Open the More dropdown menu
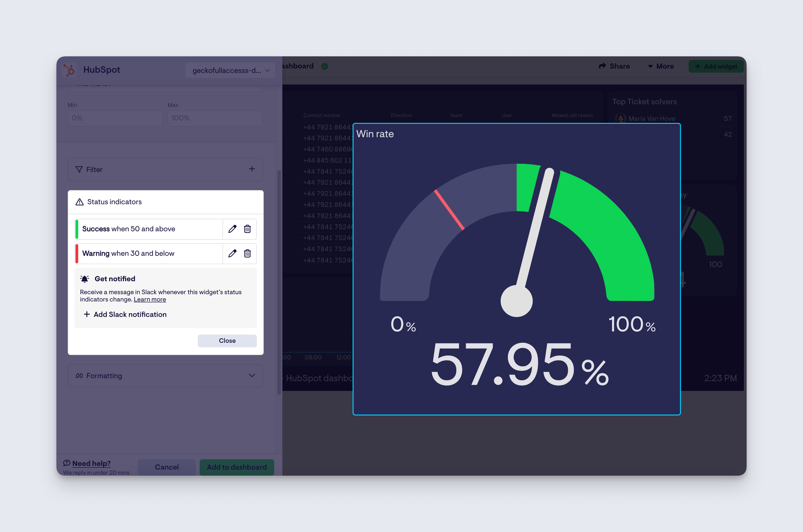This screenshot has height=532, width=803. click(x=661, y=67)
